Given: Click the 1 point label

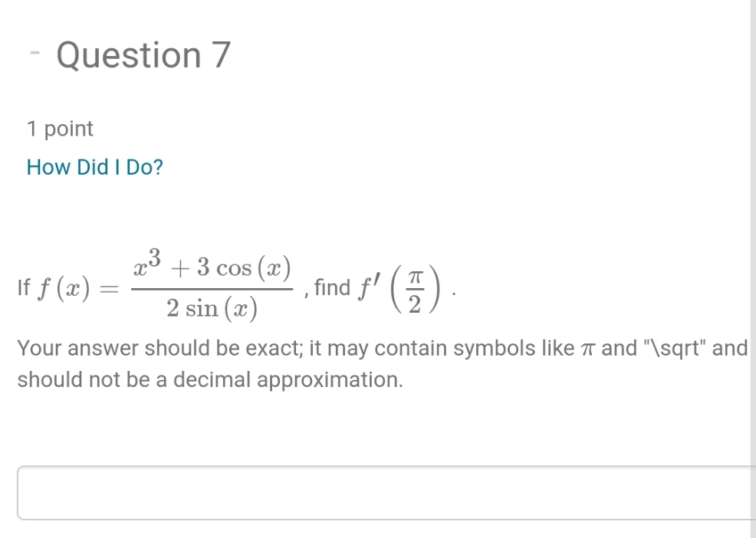Looking at the screenshot, I should point(60,128).
